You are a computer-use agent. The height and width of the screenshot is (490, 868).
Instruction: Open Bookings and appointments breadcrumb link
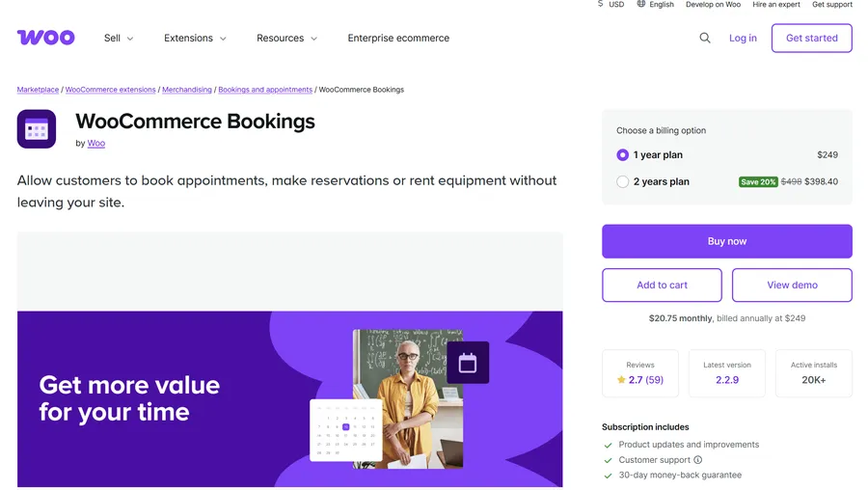click(265, 90)
